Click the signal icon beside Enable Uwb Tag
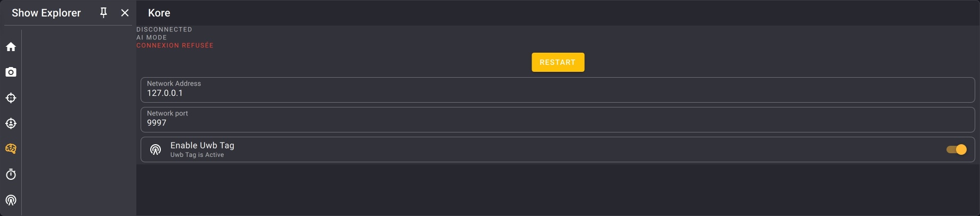This screenshot has width=980, height=216. [156, 149]
